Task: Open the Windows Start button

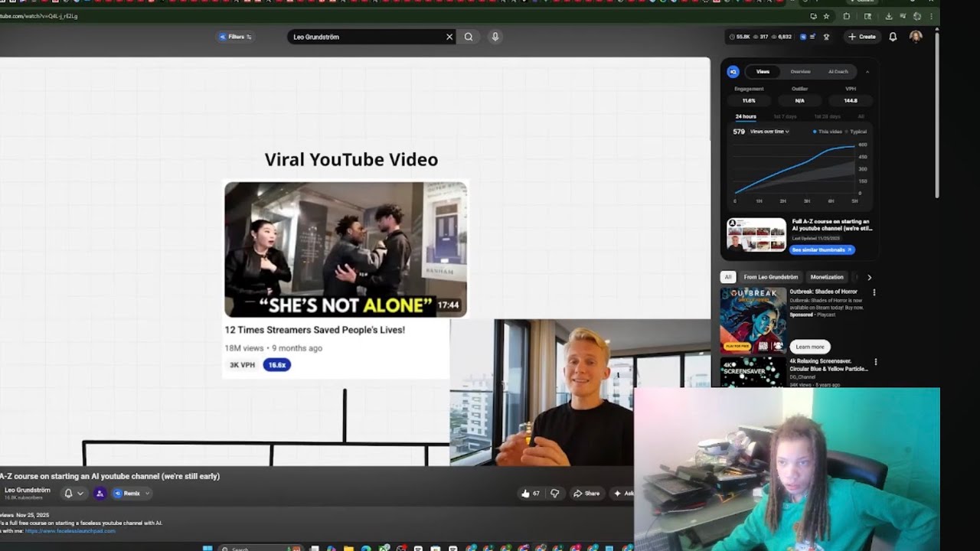Action: click(207, 548)
